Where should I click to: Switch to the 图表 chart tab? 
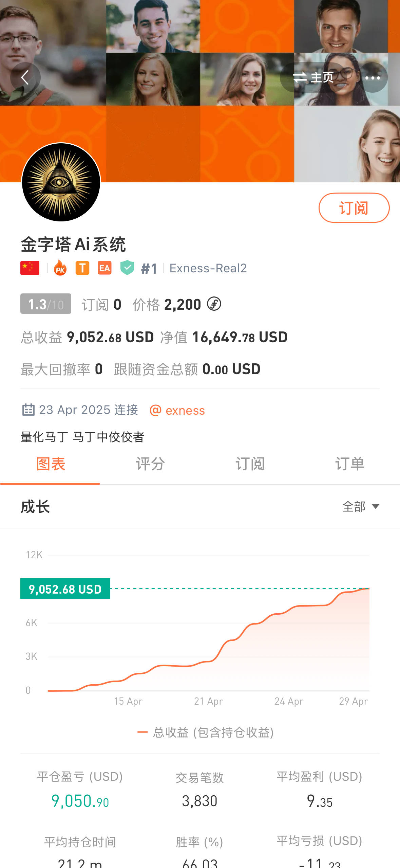pyautogui.click(x=50, y=464)
